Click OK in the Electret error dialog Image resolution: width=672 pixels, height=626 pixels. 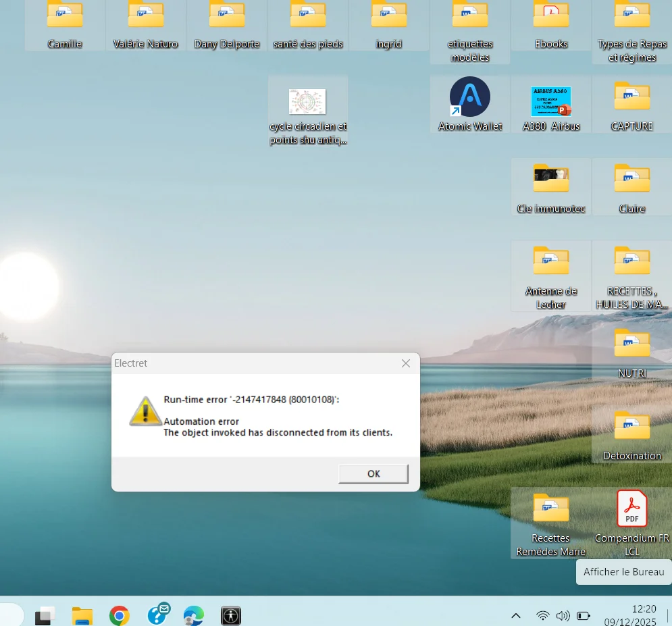coord(373,473)
